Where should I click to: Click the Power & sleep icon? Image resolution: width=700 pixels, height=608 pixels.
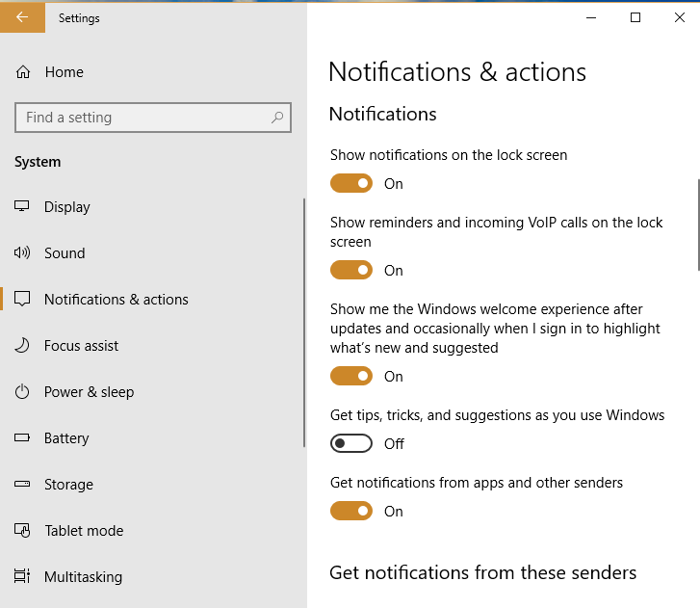(22, 392)
